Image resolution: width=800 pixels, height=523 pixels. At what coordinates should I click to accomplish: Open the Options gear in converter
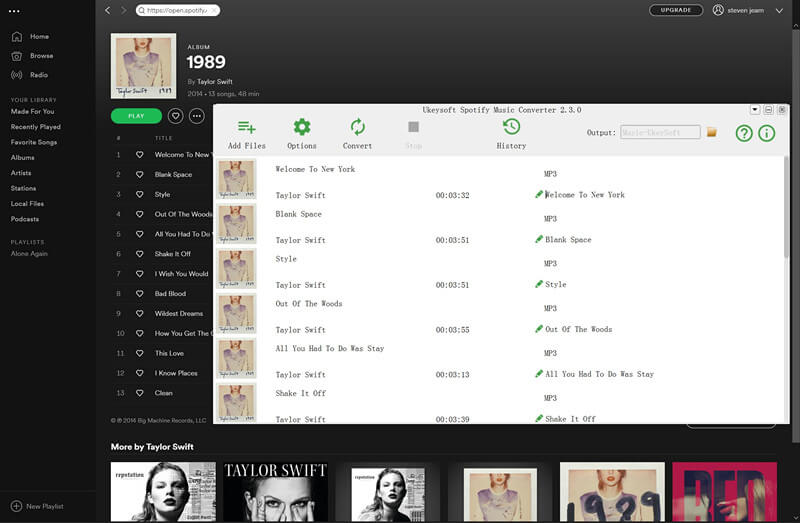302,127
